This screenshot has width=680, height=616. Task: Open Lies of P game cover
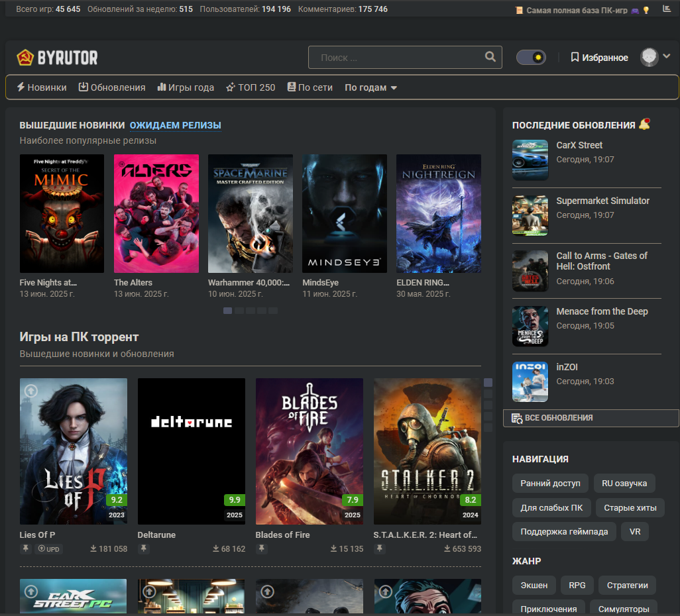(74, 451)
